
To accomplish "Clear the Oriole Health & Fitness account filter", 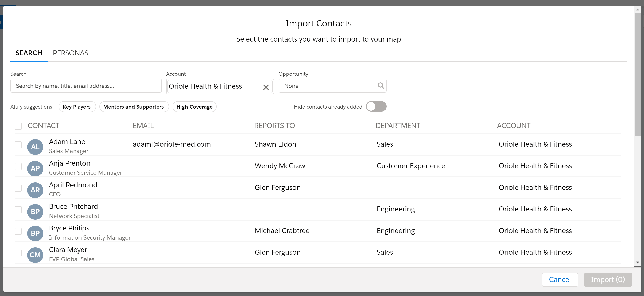I will (266, 87).
